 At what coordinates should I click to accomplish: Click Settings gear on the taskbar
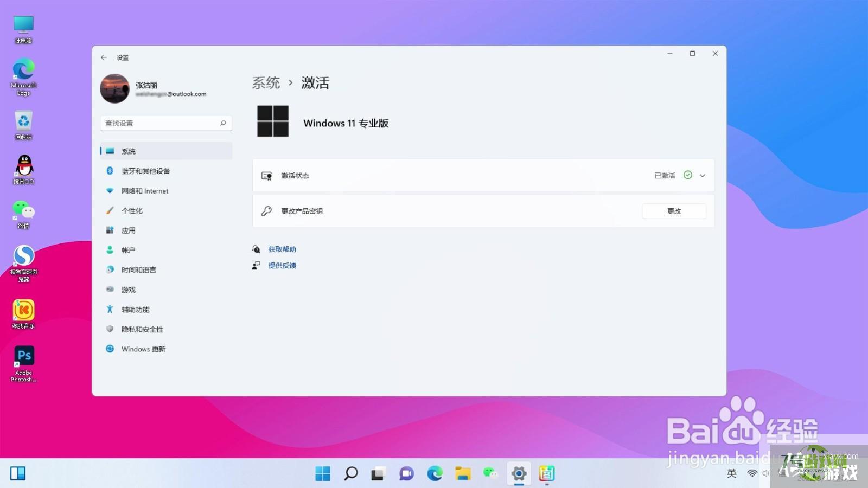pyautogui.click(x=519, y=473)
